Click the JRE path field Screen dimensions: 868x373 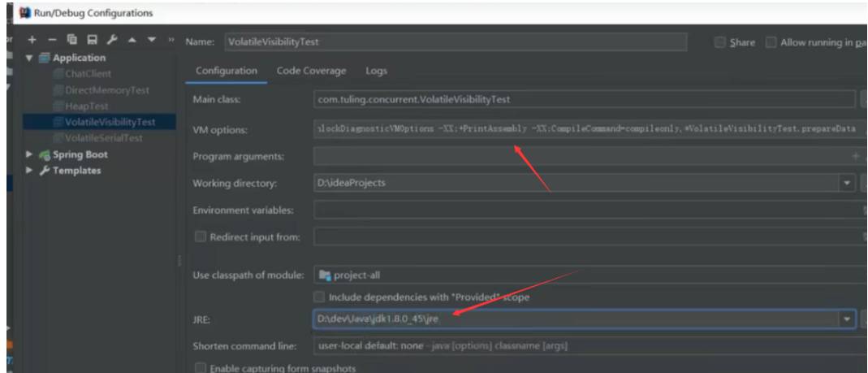pos(577,319)
